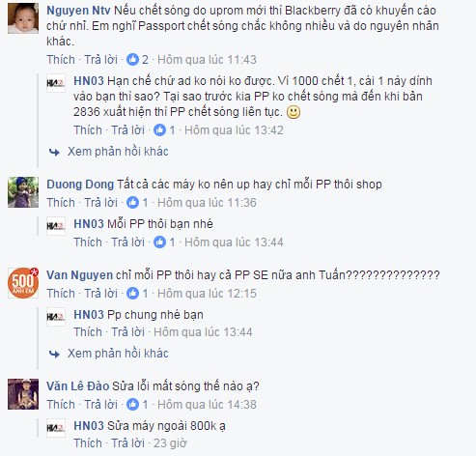This screenshot has width=476, height=456.
Task: Click the like icon on HN03's 'Mỗi PP thôi' reply
Action: tap(159, 242)
